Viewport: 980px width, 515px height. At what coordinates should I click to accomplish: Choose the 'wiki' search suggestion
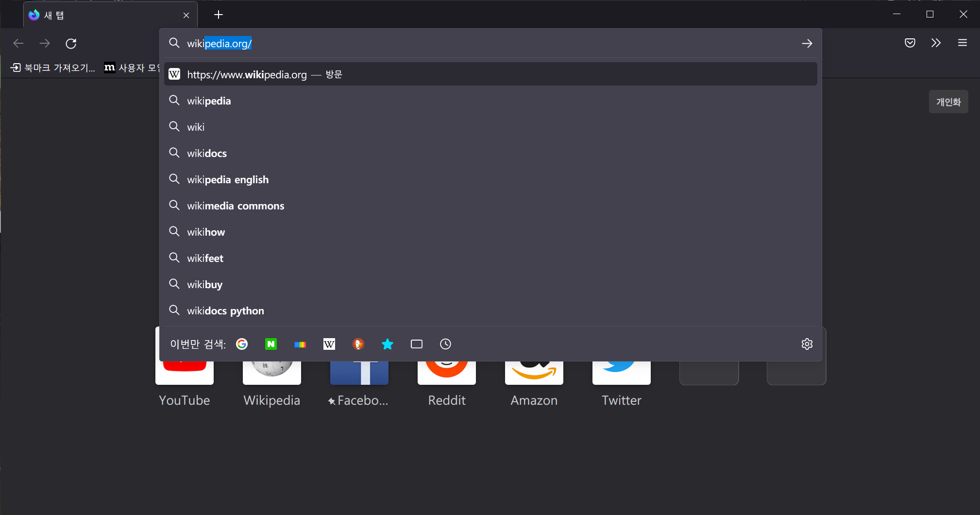(490, 127)
